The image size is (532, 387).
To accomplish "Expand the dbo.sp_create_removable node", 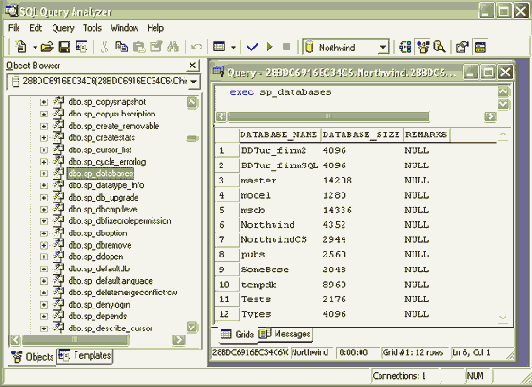I will point(44,126).
